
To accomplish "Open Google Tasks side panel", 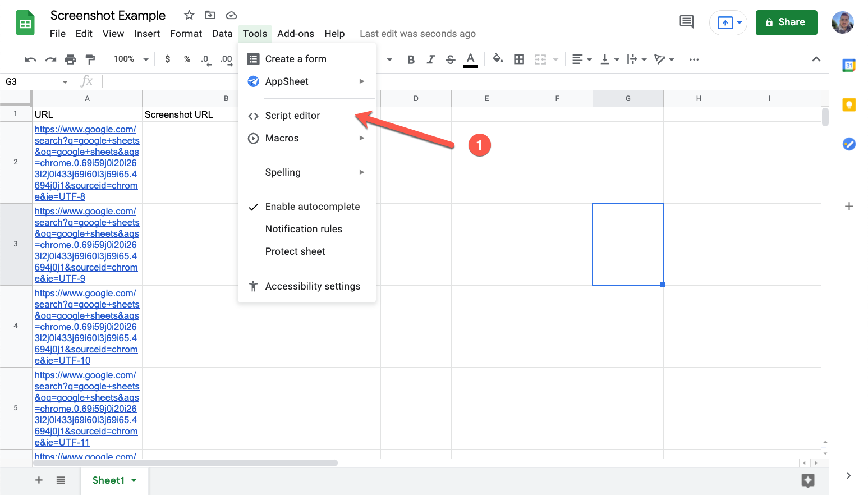I will (849, 144).
